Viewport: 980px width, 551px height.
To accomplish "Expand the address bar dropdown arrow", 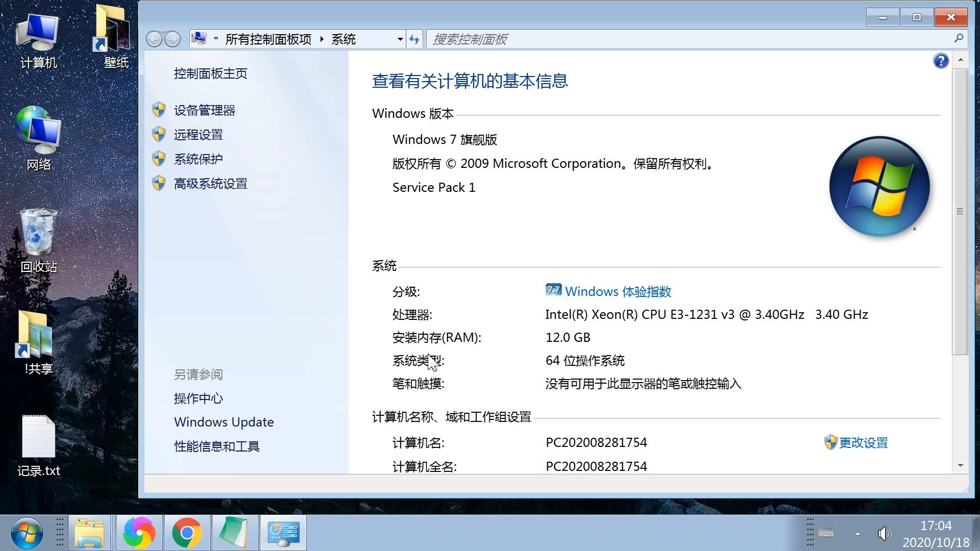I will pos(400,39).
